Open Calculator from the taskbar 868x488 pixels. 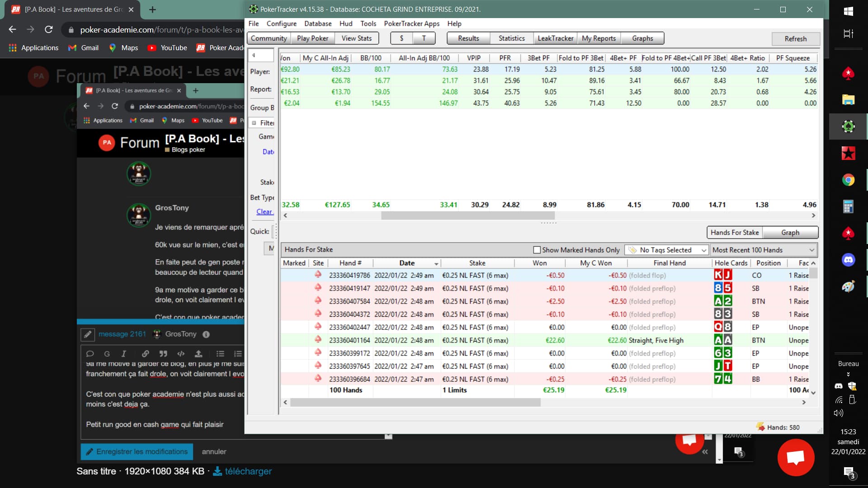click(x=848, y=206)
